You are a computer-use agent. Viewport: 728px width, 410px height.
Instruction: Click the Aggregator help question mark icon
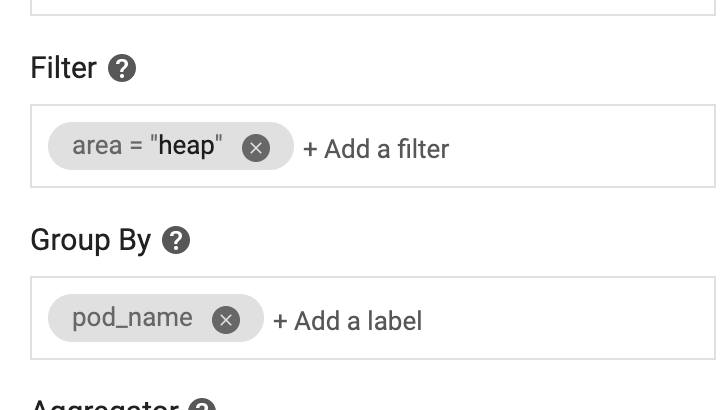tap(202, 406)
